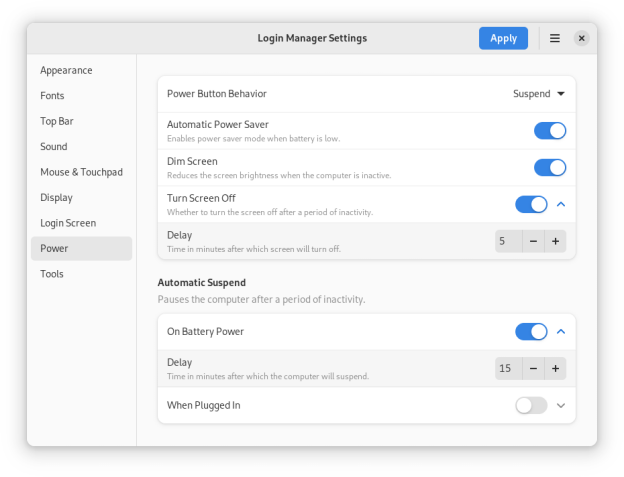Switch to the Login Screen section
The height and width of the screenshot is (477, 624).
[x=68, y=223]
